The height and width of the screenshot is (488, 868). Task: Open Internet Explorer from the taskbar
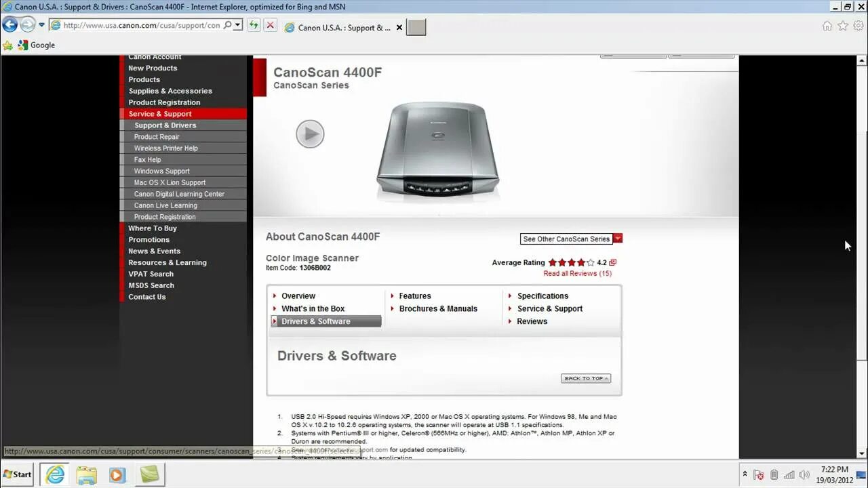pos(55,474)
